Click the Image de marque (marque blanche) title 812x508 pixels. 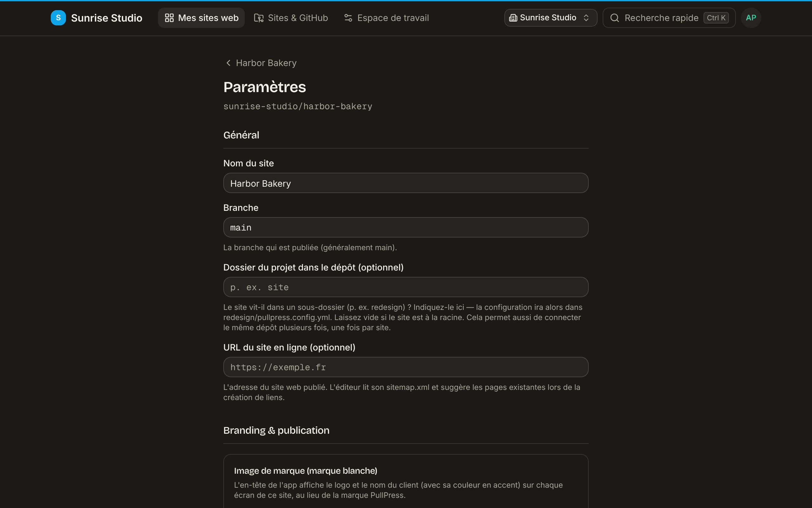click(x=305, y=471)
